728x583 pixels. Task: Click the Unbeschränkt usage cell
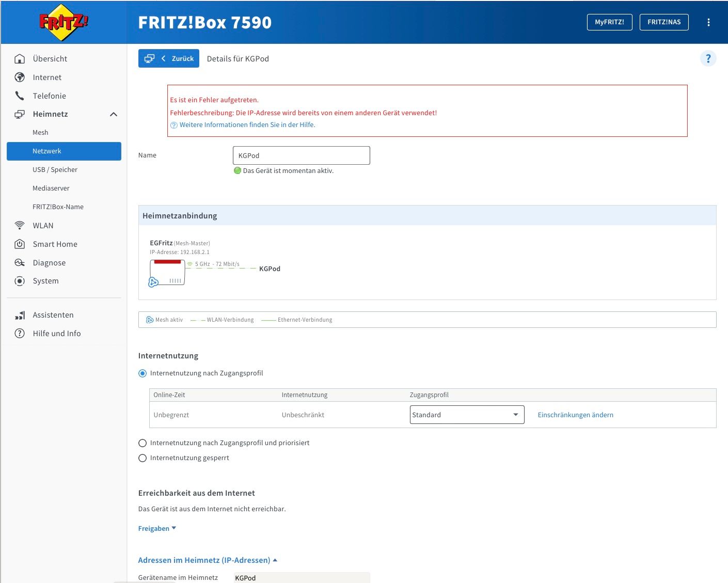303,415
